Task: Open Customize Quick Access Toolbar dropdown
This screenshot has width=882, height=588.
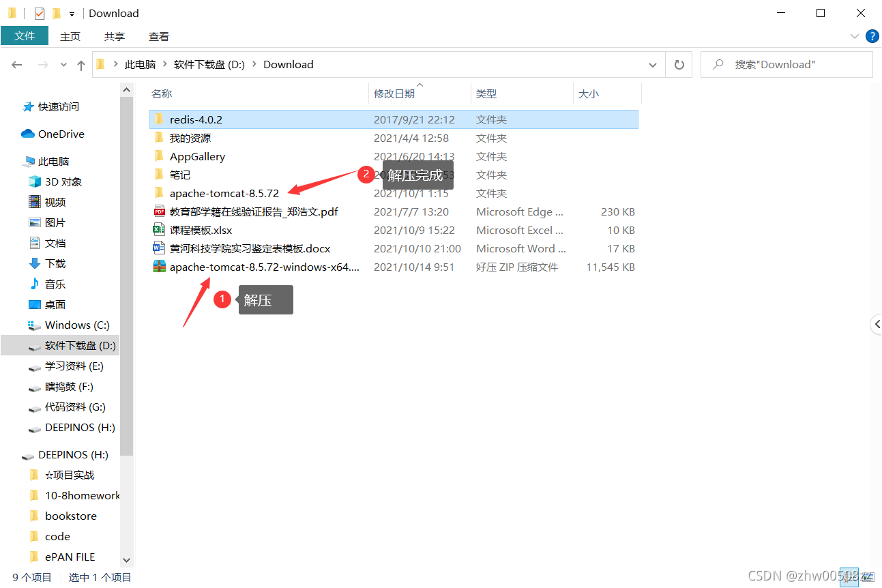Action: coord(72,14)
